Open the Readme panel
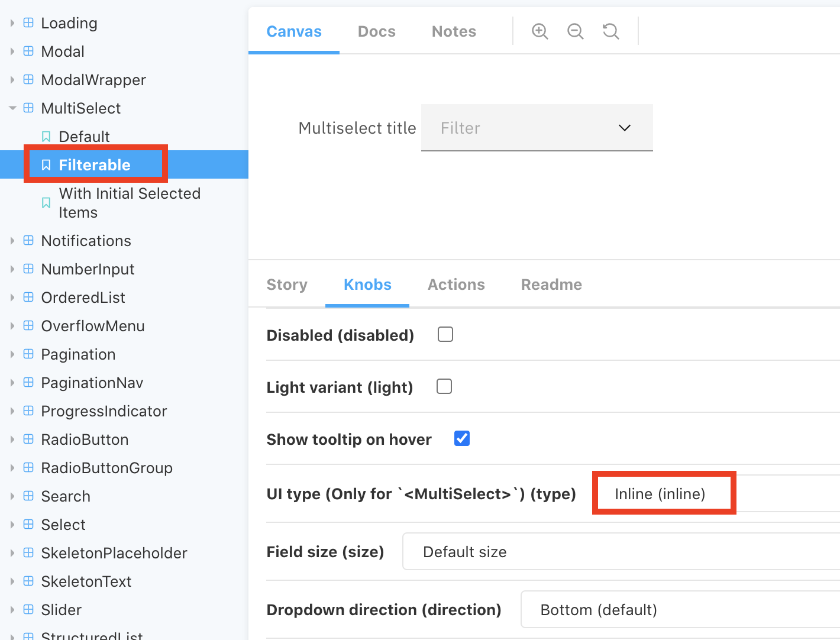The height and width of the screenshot is (640, 840). [x=551, y=285]
